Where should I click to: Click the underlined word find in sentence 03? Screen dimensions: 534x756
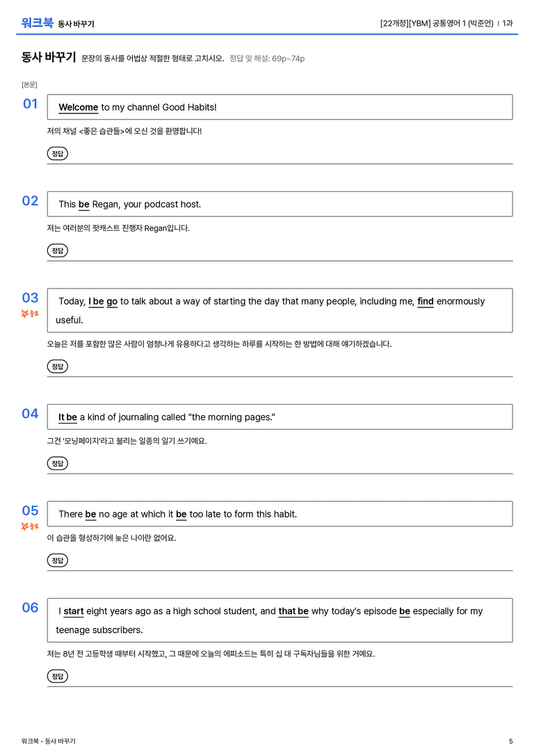click(x=426, y=301)
